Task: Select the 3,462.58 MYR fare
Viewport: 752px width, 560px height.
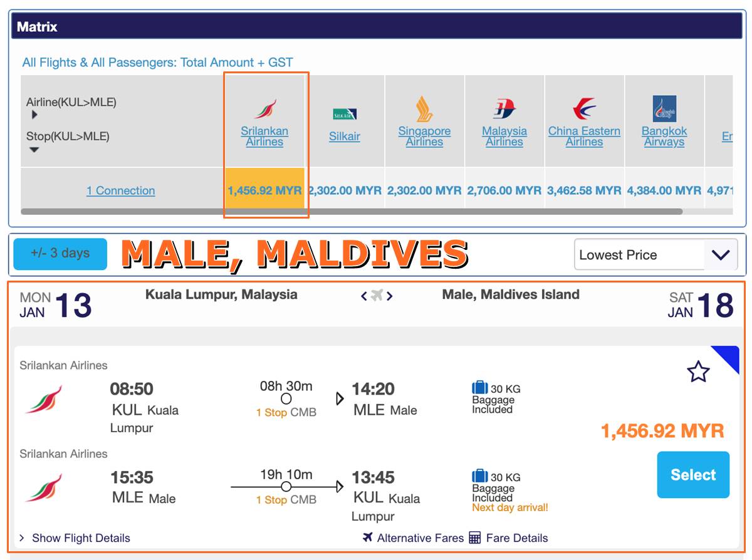Action: point(584,190)
